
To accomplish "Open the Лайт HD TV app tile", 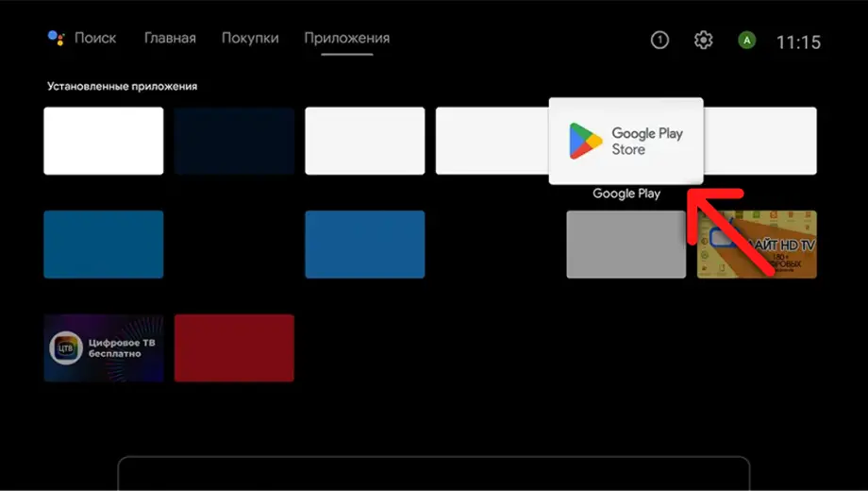I will (757, 245).
